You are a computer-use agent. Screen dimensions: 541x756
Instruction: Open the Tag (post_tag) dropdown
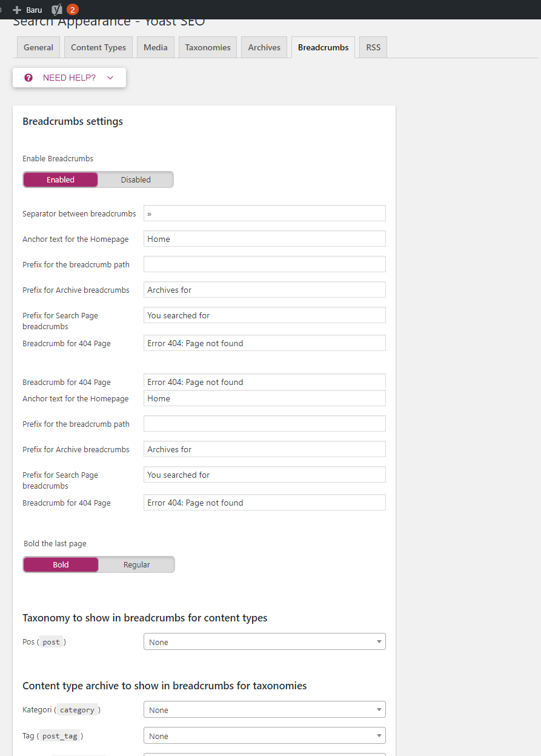pos(265,735)
